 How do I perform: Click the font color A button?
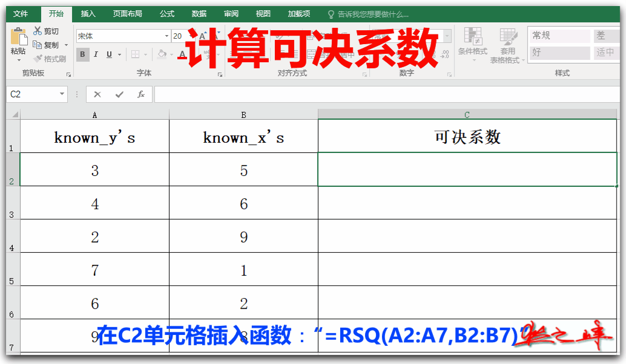pyautogui.click(x=182, y=54)
